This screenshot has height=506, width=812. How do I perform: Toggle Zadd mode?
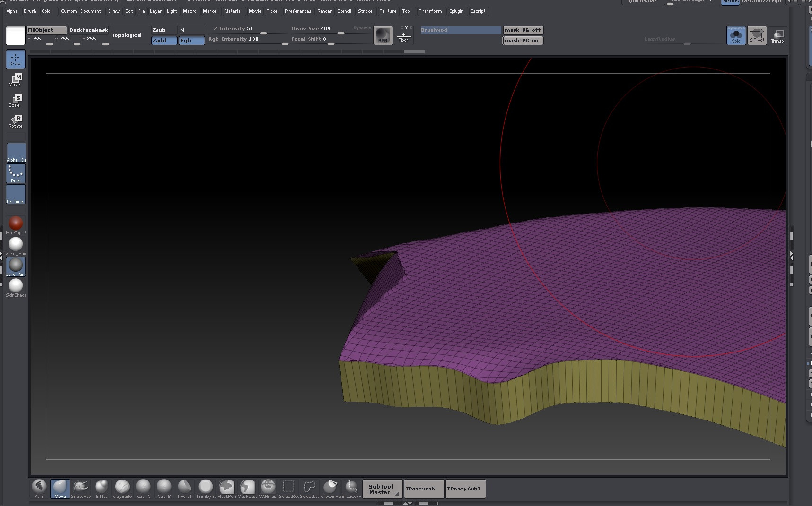pyautogui.click(x=164, y=41)
